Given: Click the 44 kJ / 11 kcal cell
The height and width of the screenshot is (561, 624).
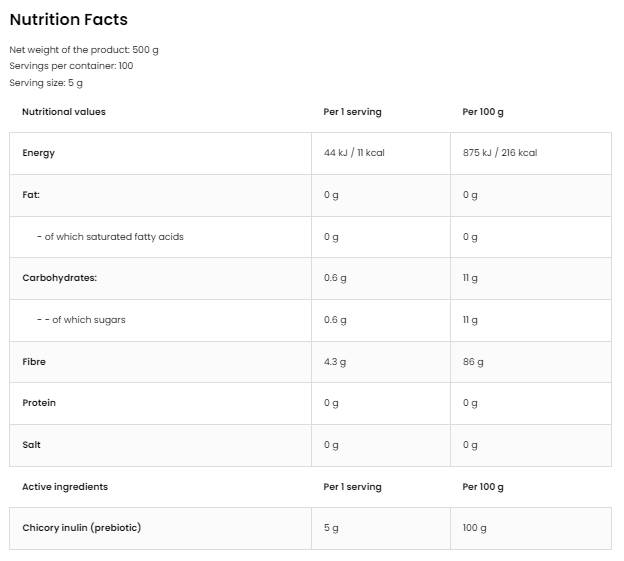Looking at the screenshot, I should [x=357, y=153].
